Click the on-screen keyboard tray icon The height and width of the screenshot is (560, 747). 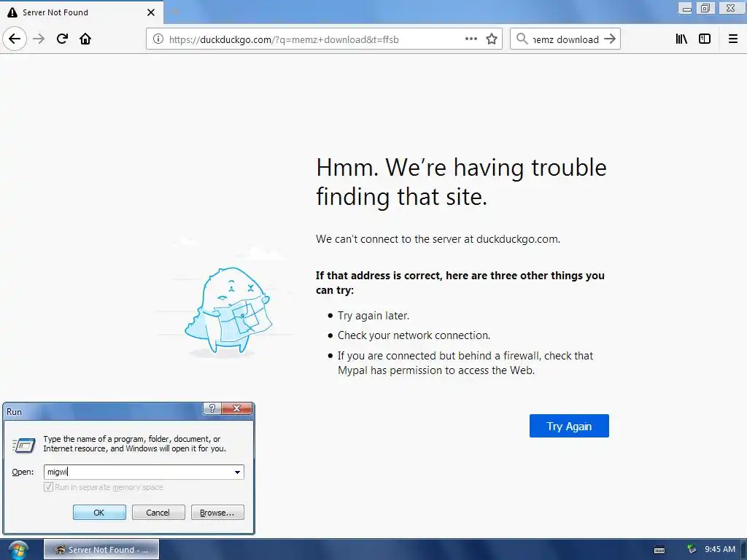pos(659,550)
